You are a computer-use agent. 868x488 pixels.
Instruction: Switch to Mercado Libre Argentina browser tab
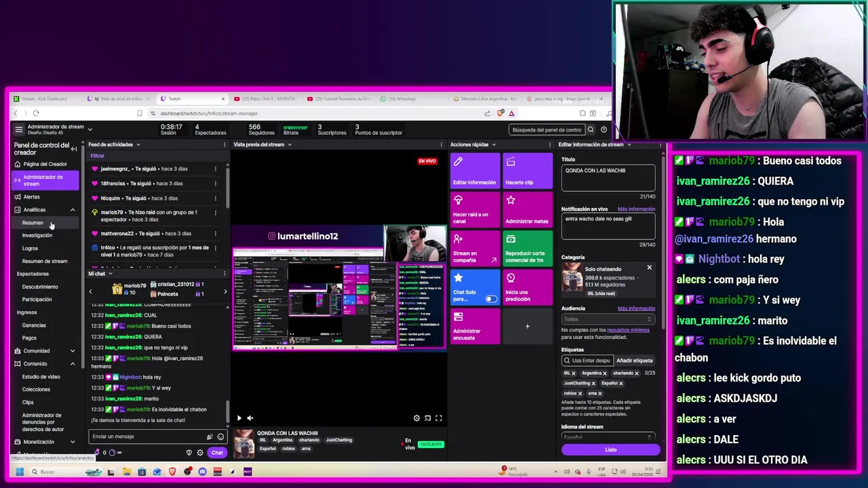coord(485,99)
